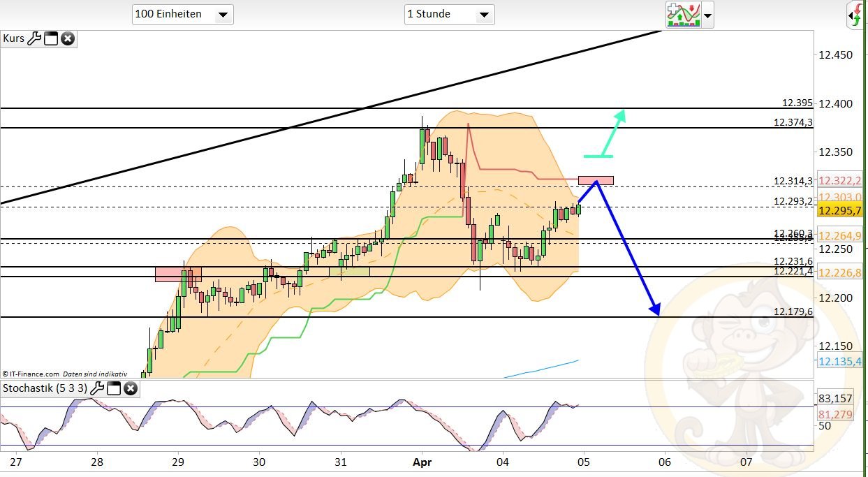Click the red-green arrows icon on right edge
Image resolution: width=868 pixels, height=477 pixels.
pos(857,14)
